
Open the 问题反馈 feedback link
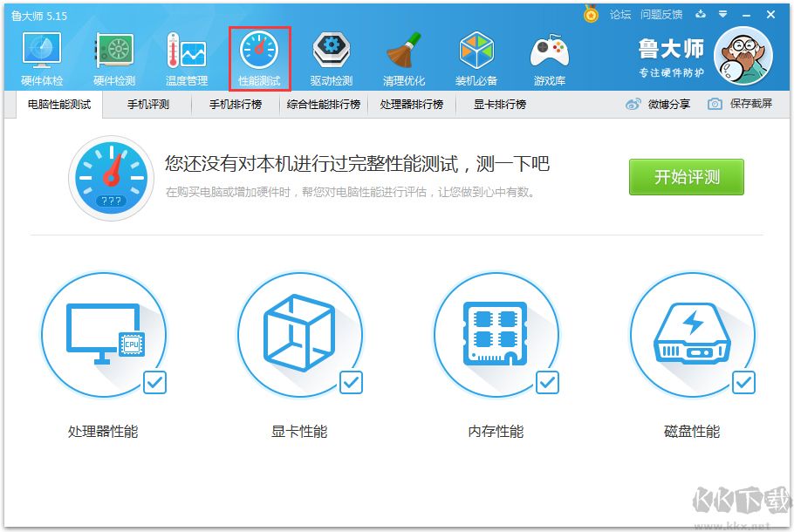pos(661,15)
